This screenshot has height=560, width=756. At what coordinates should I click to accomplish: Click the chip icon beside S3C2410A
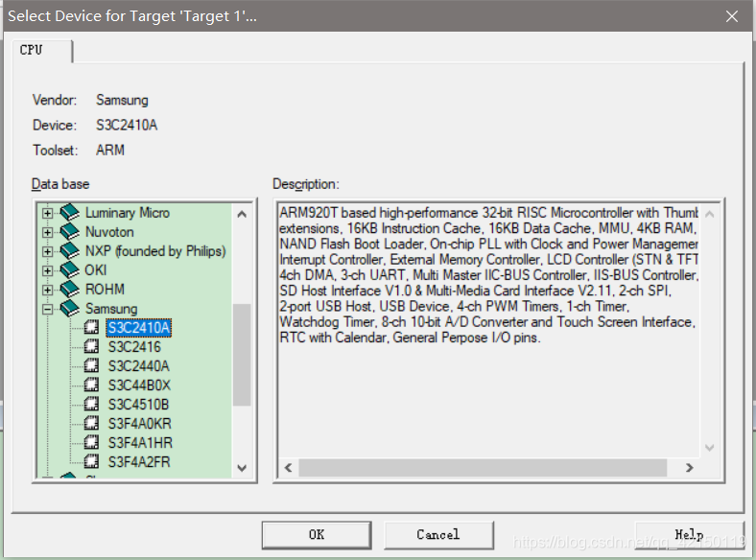click(91, 327)
